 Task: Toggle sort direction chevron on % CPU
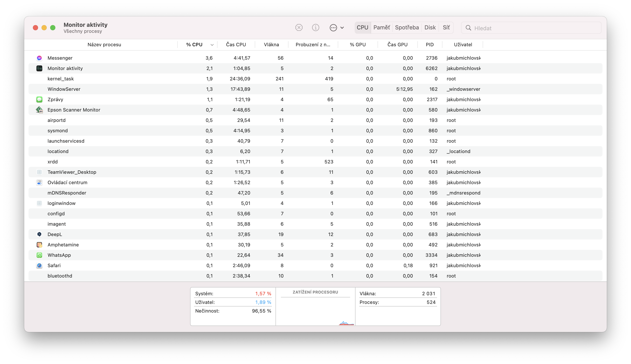tap(212, 45)
